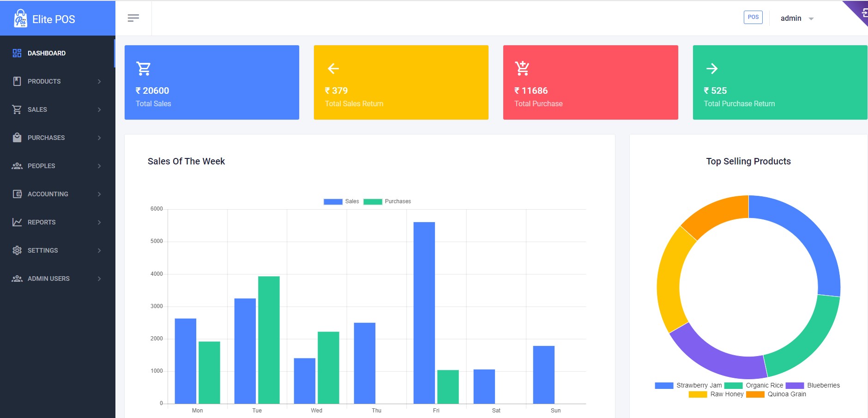Open the admin user dropdown arrow
The image size is (868, 418).
[811, 19]
